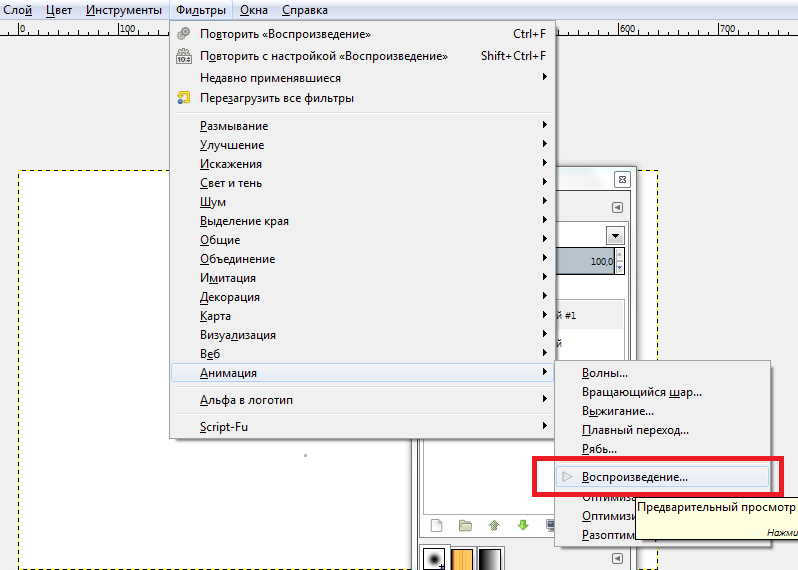Increase opacity with stepper up arrow
Viewport: 798px width, 570px height.
coord(619,254)
